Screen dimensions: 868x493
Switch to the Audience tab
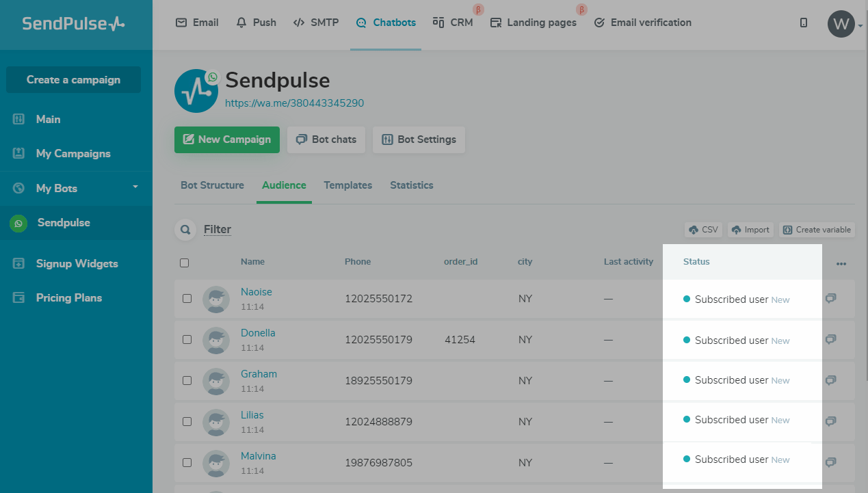pyautogui.click(x=284, y=185)
